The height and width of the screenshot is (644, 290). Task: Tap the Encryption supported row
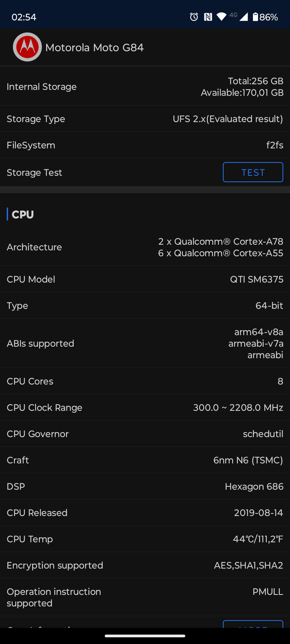(x=145, y=565)
